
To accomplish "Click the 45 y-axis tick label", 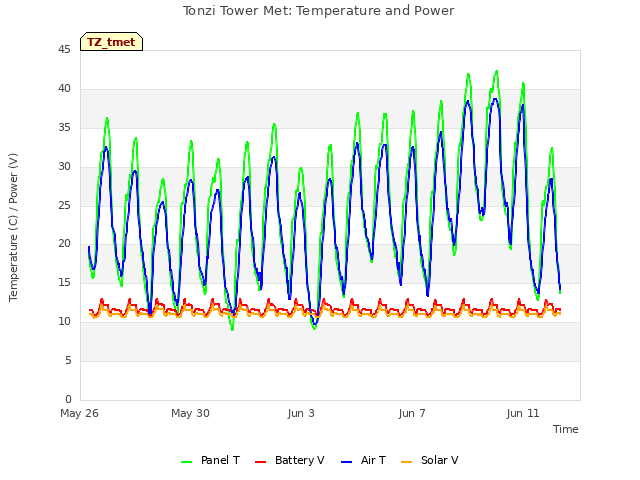I will [64, 50].
